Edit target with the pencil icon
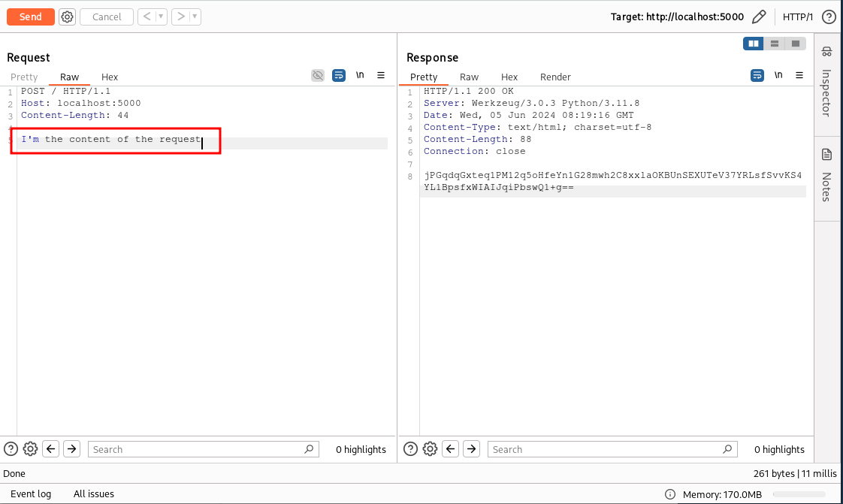 759,17
